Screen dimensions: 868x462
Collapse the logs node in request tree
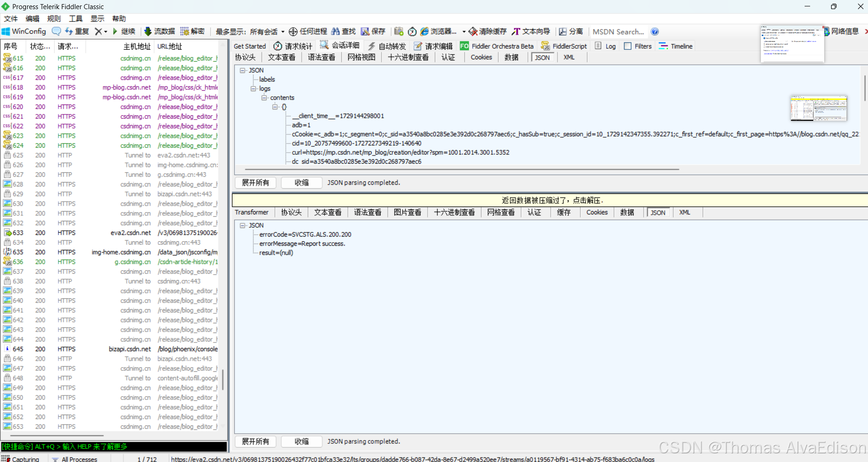tap(253, 88)
